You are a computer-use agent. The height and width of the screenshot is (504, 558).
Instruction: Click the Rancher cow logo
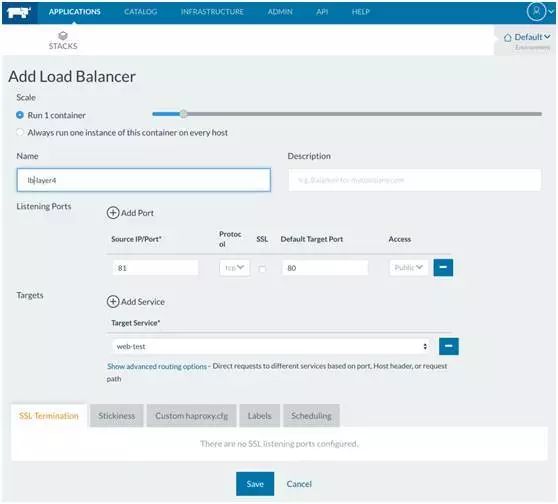[x=19, y=12]
